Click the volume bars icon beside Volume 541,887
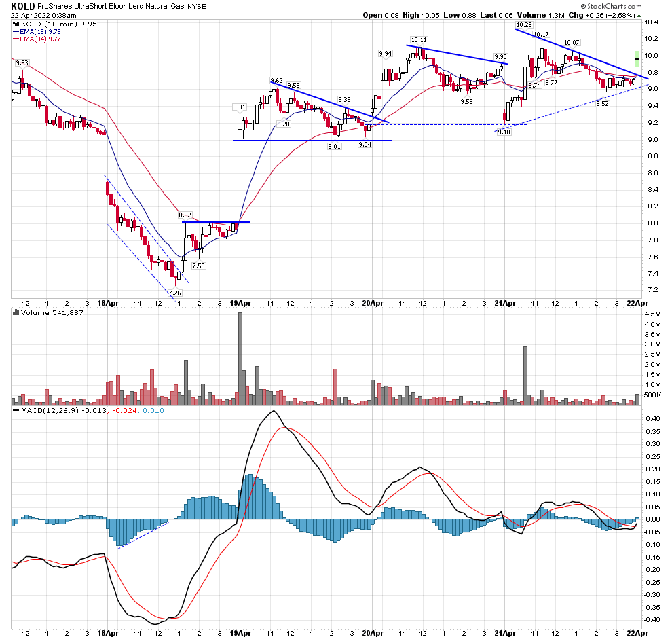 [x=16, y=312]
